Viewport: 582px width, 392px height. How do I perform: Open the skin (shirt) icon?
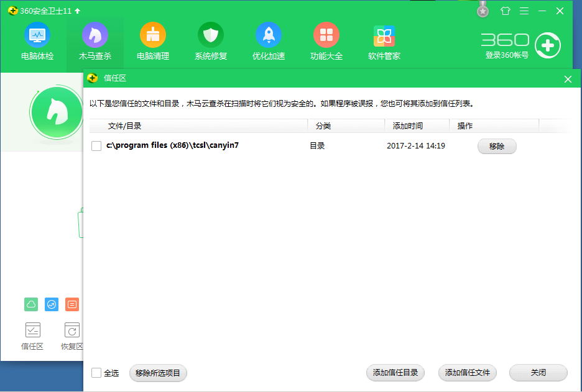tap(505, 11)
